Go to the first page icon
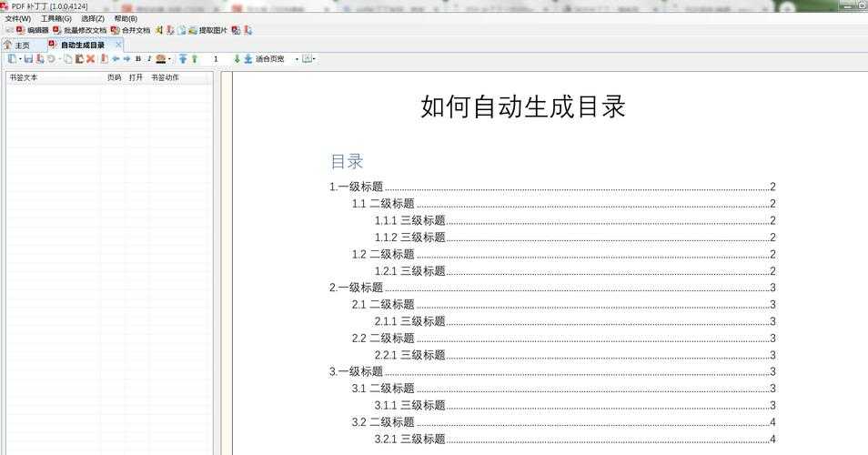This screenshot has width=868, height=455. click(x=183, y=58)
